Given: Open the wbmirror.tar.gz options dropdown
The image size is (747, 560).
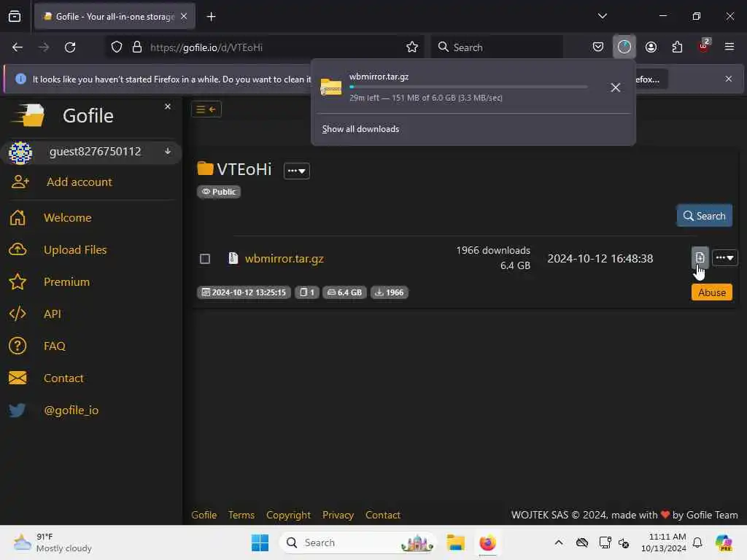Looking at the screenshot, I should tap(724, 257).
